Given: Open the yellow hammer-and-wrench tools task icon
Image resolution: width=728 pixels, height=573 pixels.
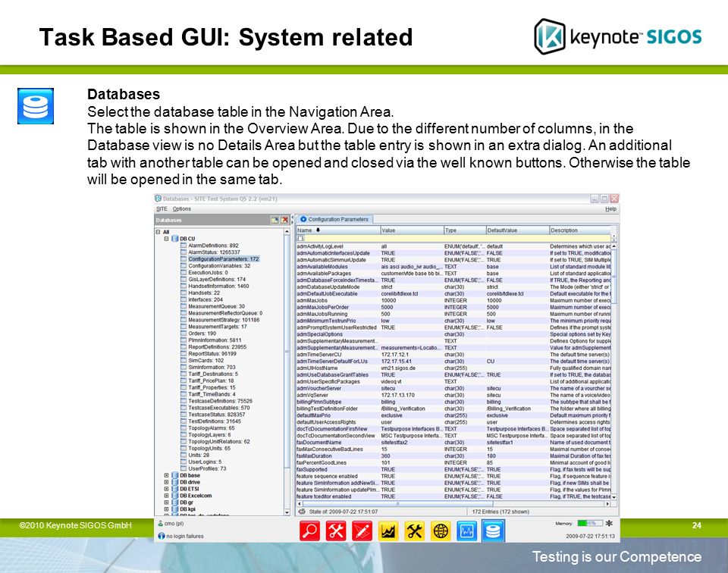Looking at the screenshot, I should [415, 531].
